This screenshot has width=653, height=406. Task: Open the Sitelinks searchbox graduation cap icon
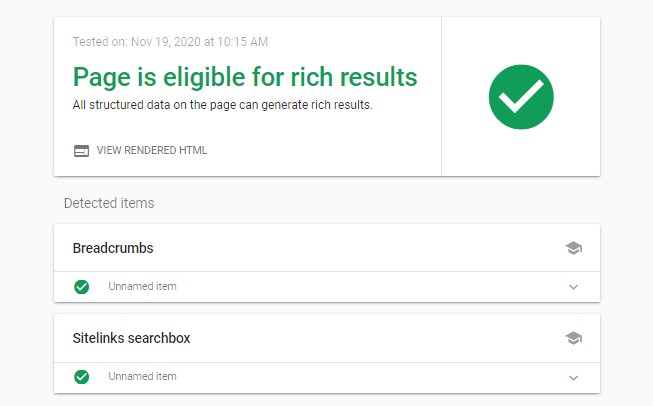(573, 338)
